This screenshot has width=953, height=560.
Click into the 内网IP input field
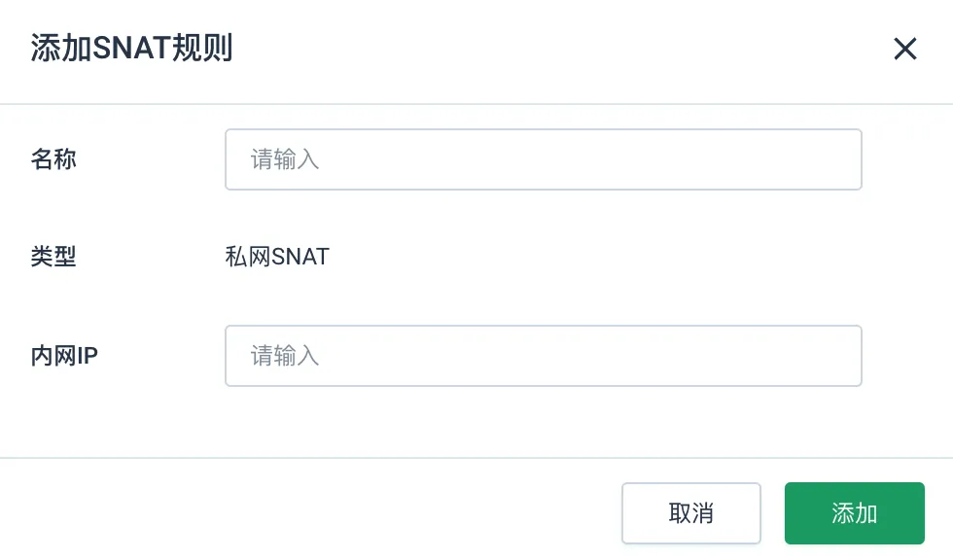pos(544,356)
